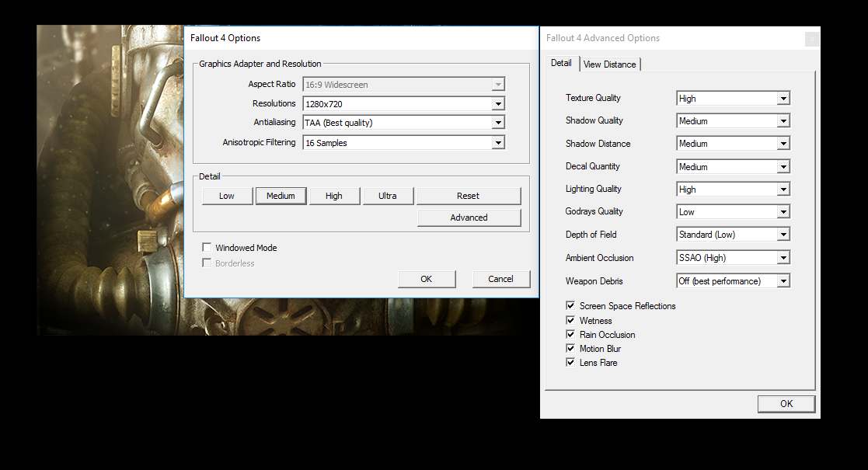The width and height of the screenshot is (868, 470).
Task: Apply the Medium detail preset
Action: [x=281, y=196]
